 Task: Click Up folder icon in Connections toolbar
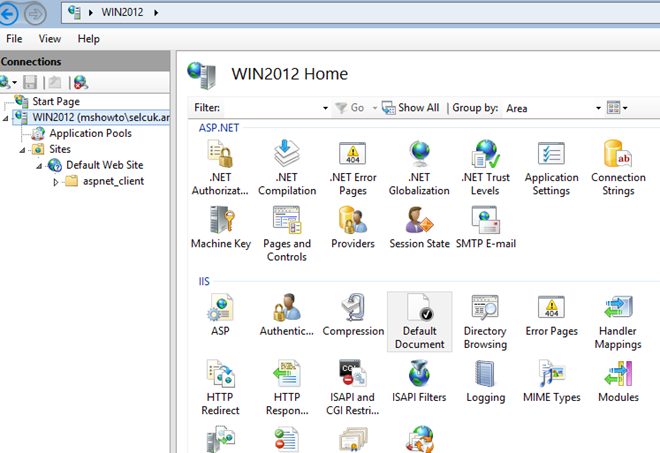point(55,82)
